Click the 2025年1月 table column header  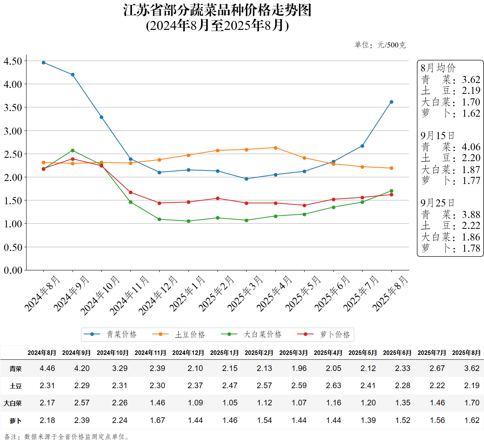point(224,353)
